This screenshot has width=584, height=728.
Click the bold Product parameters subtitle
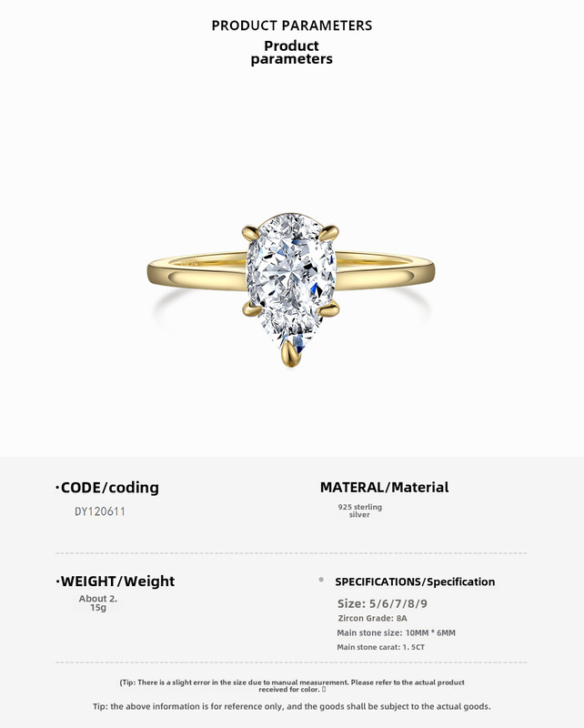[x=291, y=53]
